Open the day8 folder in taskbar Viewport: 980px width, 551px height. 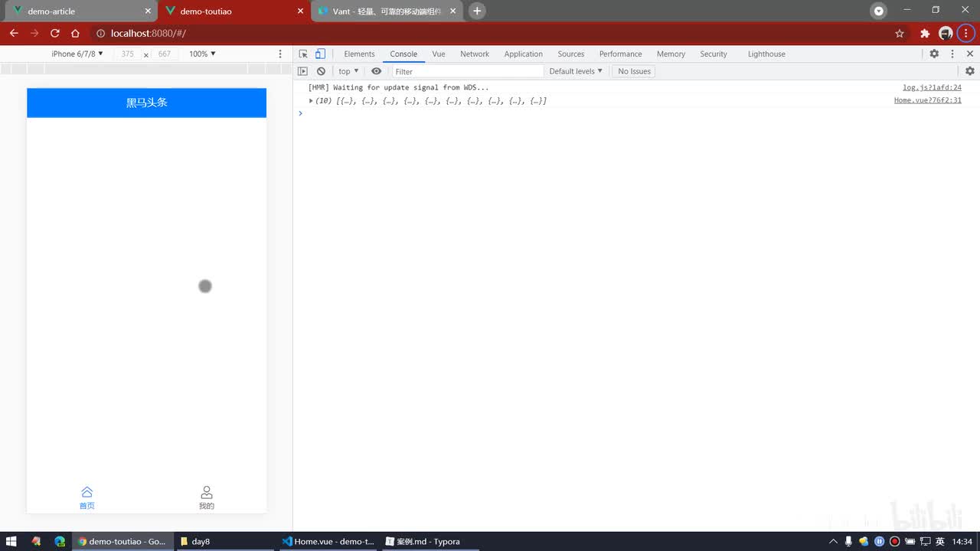224,541
